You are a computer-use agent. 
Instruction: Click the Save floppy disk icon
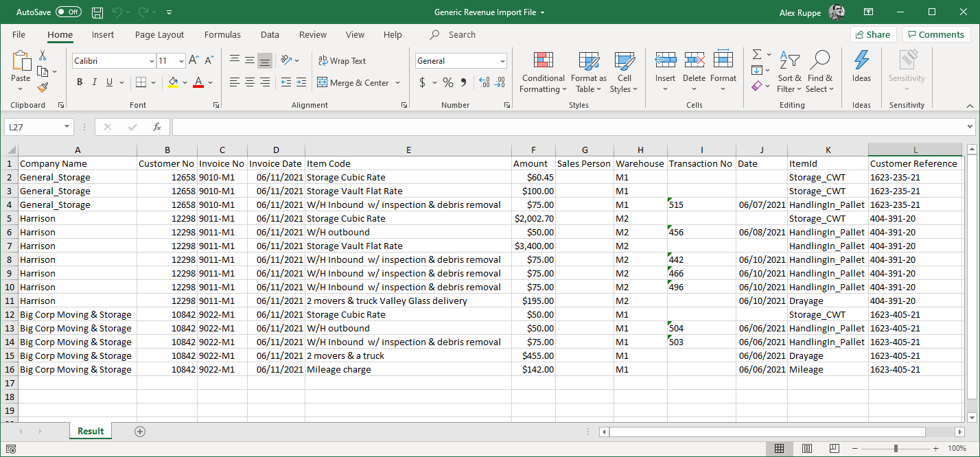coord(97,12)
